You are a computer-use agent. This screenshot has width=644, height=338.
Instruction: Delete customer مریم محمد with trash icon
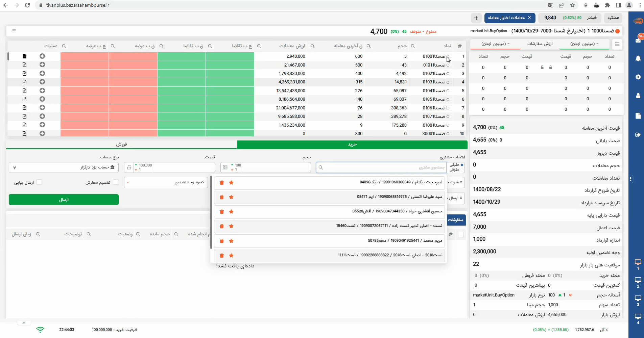[222, 241]
